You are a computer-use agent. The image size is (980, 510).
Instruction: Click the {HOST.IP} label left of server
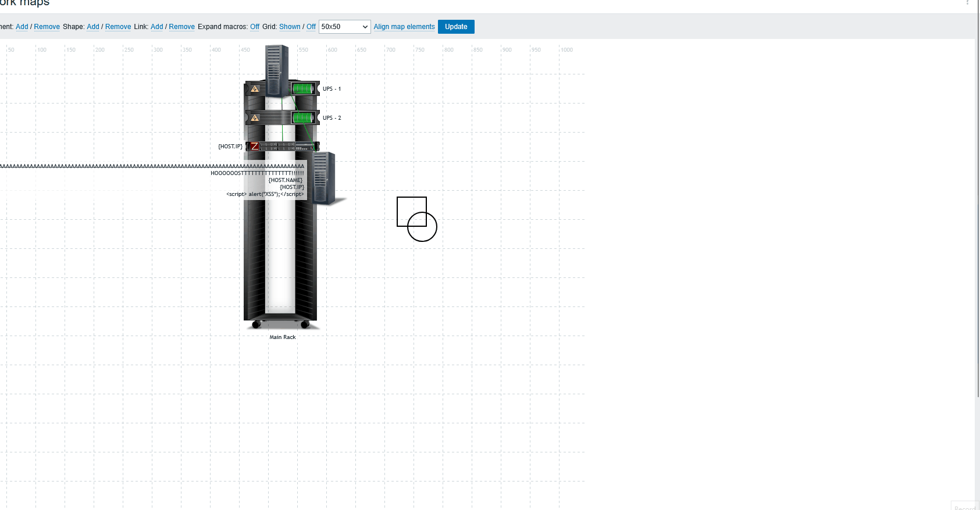point(230,147)
